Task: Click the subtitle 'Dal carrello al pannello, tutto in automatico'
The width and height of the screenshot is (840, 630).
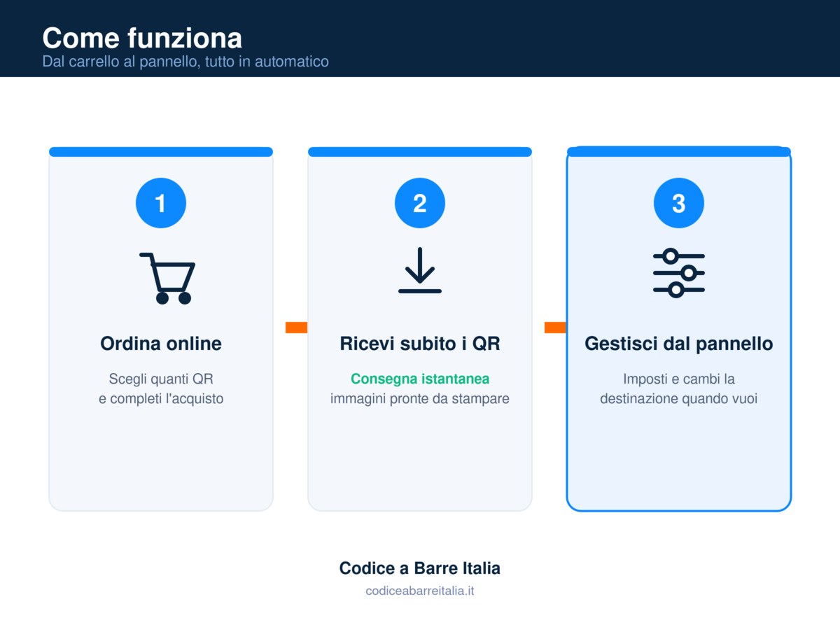Action: [185, 62]
